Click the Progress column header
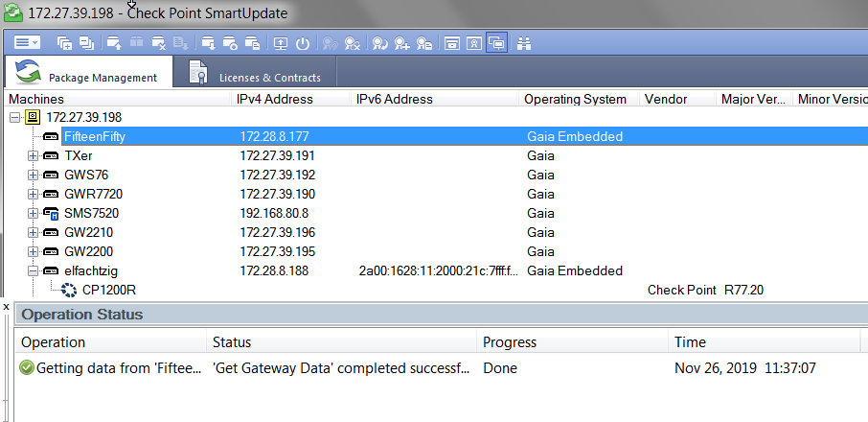Image resolution: width=868 pixels, height=422 pixels. [572, 342]
